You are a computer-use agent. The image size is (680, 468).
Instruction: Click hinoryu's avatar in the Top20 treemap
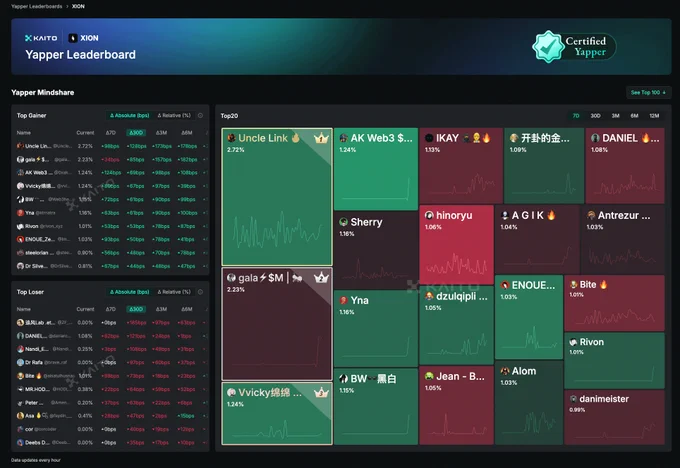(429, 215)
